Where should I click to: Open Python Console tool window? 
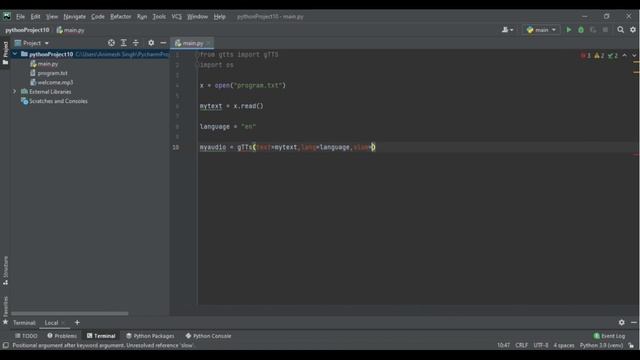point(208,336)
